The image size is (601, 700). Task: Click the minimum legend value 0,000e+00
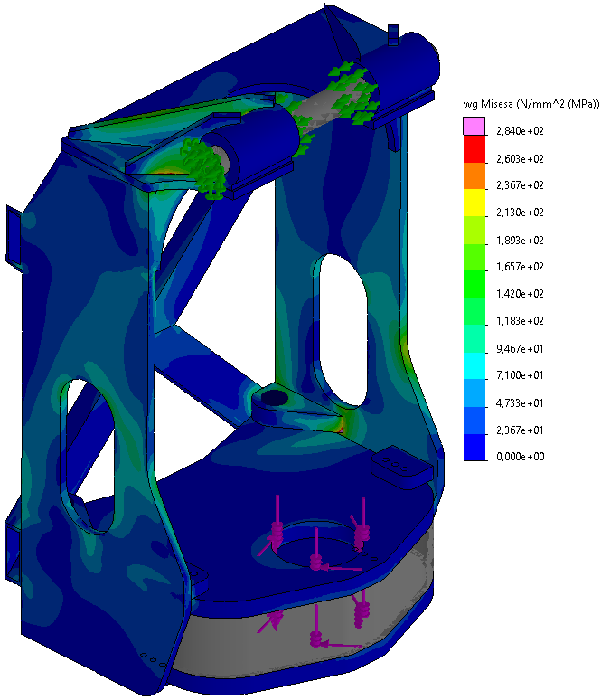coord(518,458)
